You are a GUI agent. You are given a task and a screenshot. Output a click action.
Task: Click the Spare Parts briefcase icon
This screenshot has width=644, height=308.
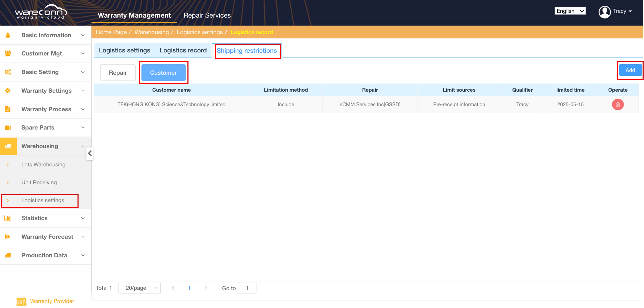(8, 127)
